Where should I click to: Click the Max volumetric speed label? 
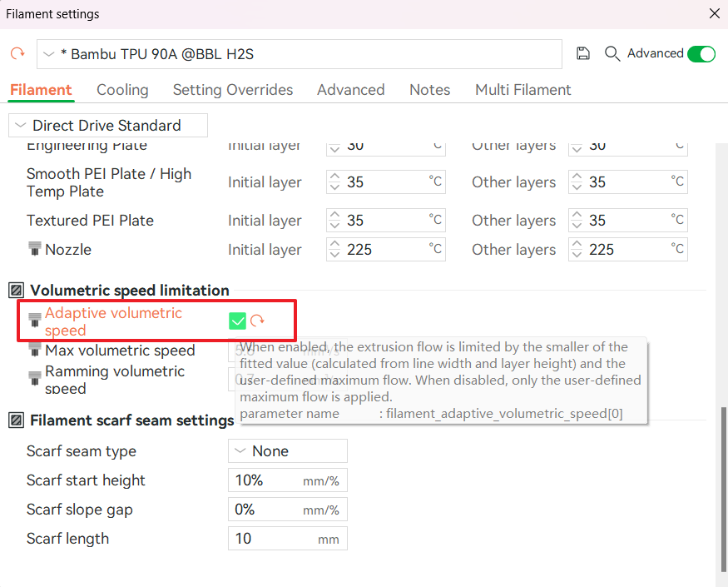tap(120, 350)
